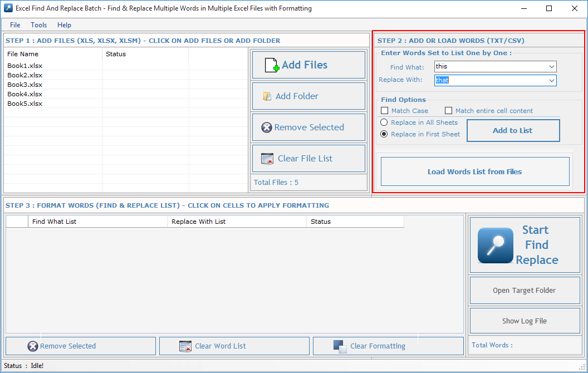588x373 pixels.
Task: Select Book1.xlsx in the file list
Action: click(x=24, y=66)
